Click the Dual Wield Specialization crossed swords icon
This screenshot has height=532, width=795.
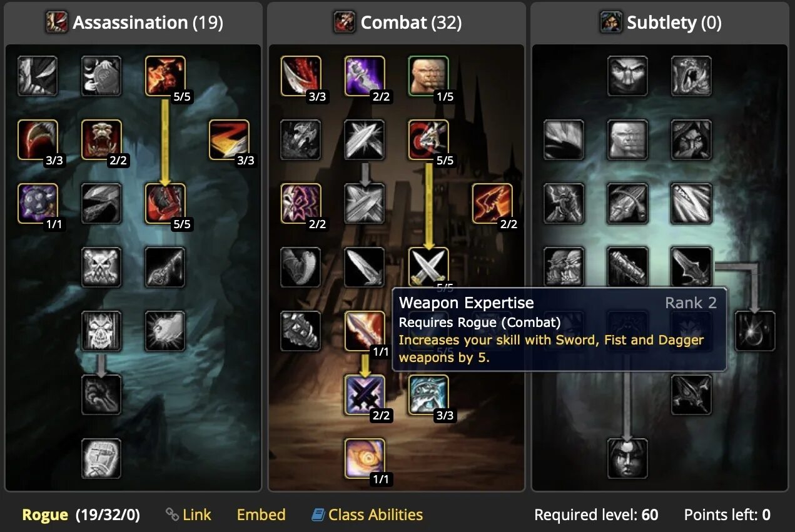[428, 268]
